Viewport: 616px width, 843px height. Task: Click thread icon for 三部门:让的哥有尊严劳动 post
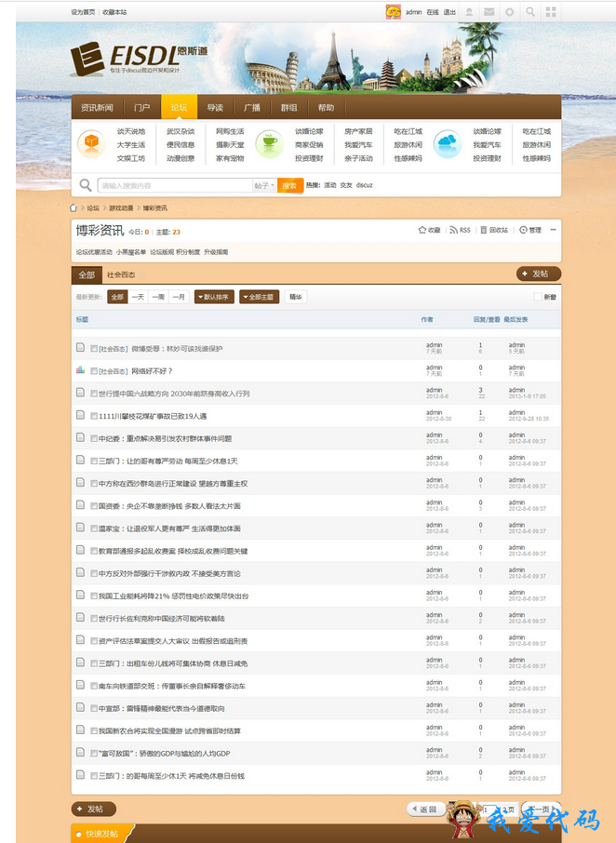[x=80, y=460]
